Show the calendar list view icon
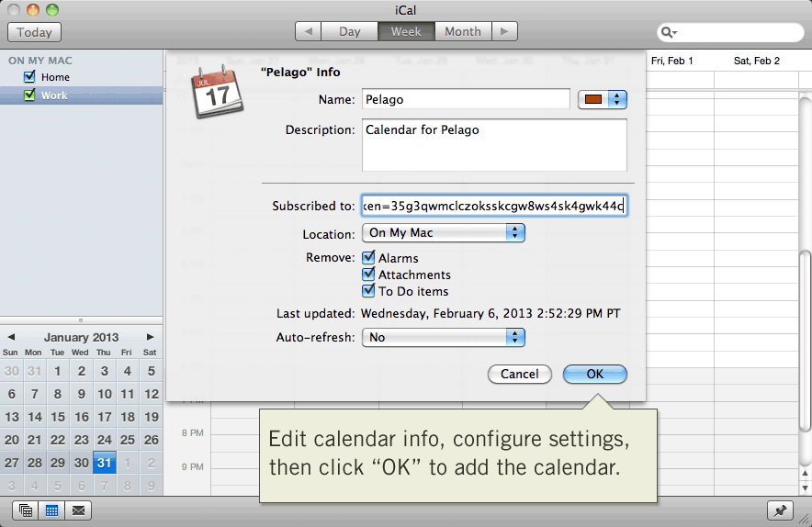Viewport: 812px width, 527px height. (x=26, y=511)
